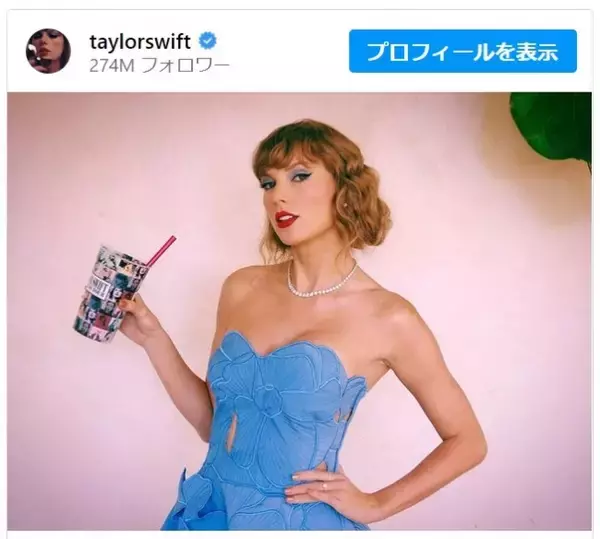The width and height of the screenshot is (600, 539).
Task: Open the taylorswift profile avatar picture
Action: pos(48,50)
